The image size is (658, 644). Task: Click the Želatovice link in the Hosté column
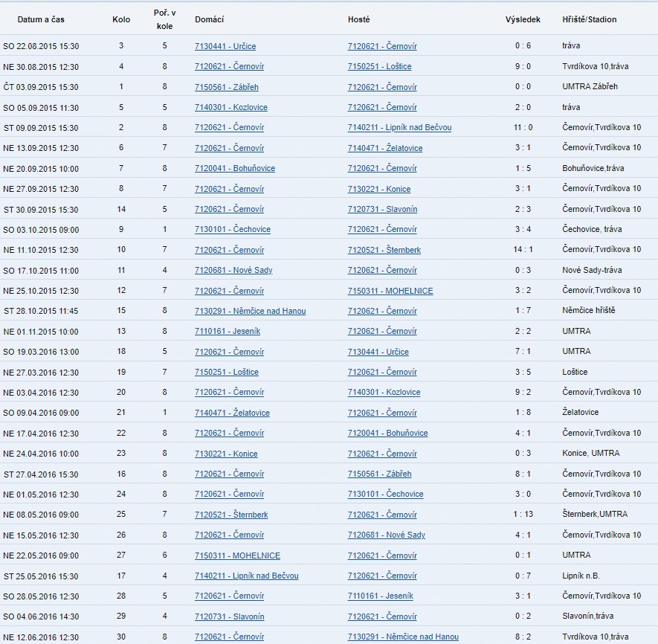[x=384, y=148]
